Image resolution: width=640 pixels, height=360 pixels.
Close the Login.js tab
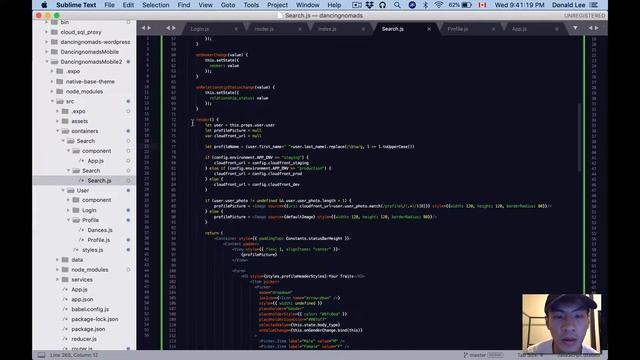coord(236,29)
